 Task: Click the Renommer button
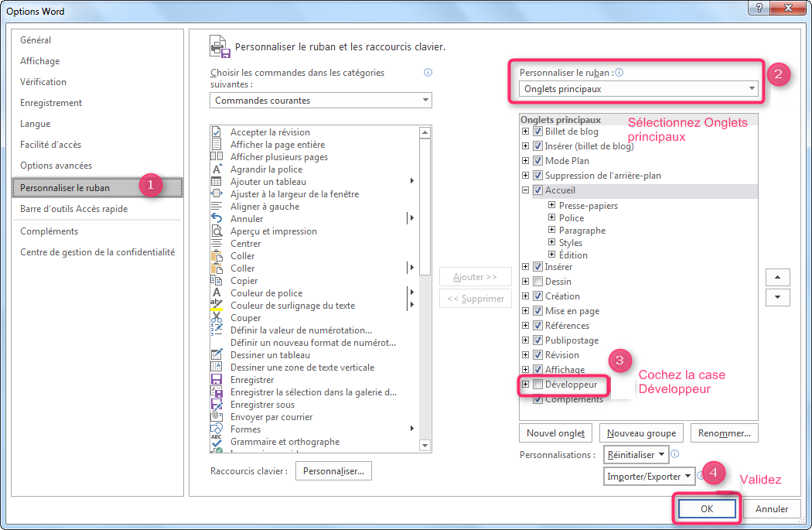pyautogui.click(x=724, y=433)
